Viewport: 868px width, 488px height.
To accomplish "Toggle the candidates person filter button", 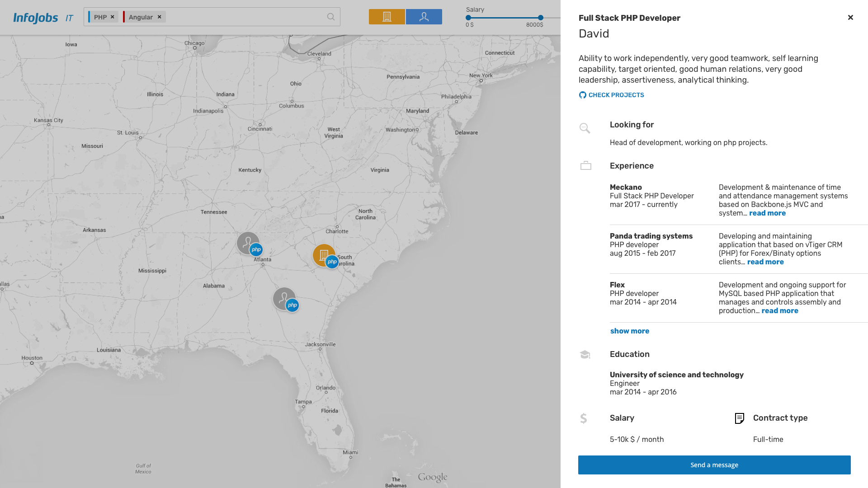I will 424,17.
